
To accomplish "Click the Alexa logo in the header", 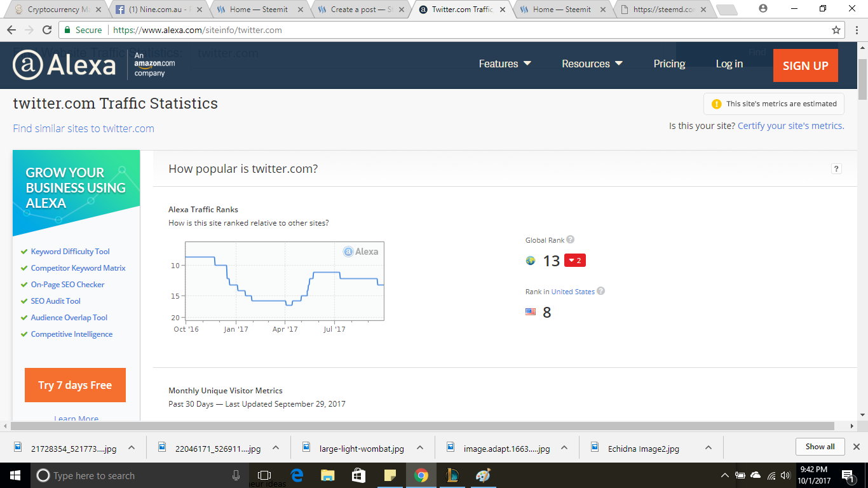I will tap(64, 65).
